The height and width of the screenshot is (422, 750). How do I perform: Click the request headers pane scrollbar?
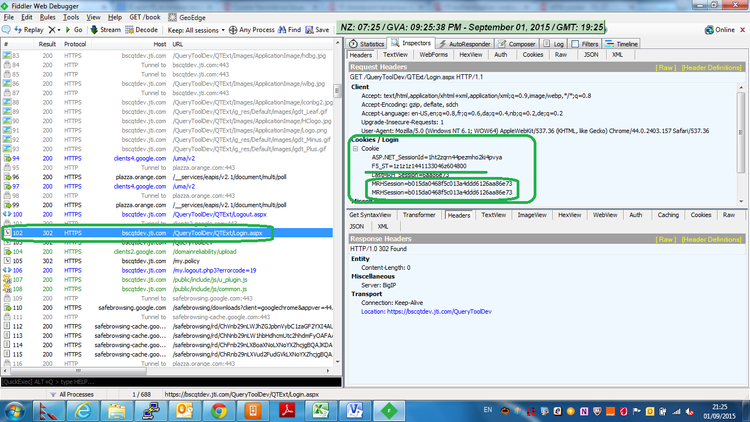pyautogui.click(x=741, y=144)
